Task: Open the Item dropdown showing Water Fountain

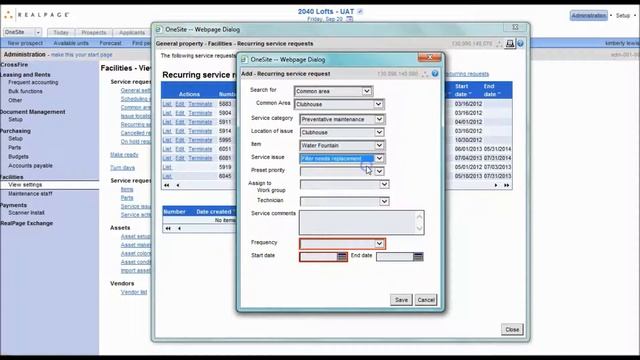Action: point(379,145)
